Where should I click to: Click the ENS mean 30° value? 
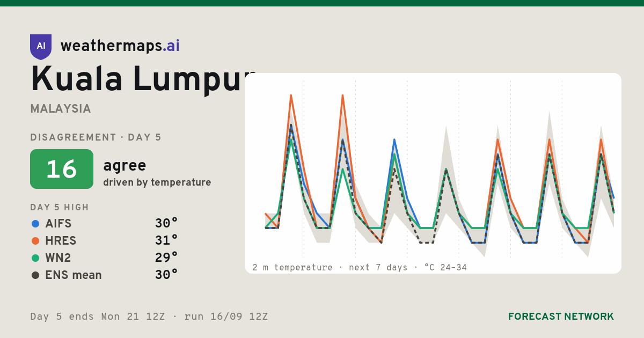tap(166, 275)
